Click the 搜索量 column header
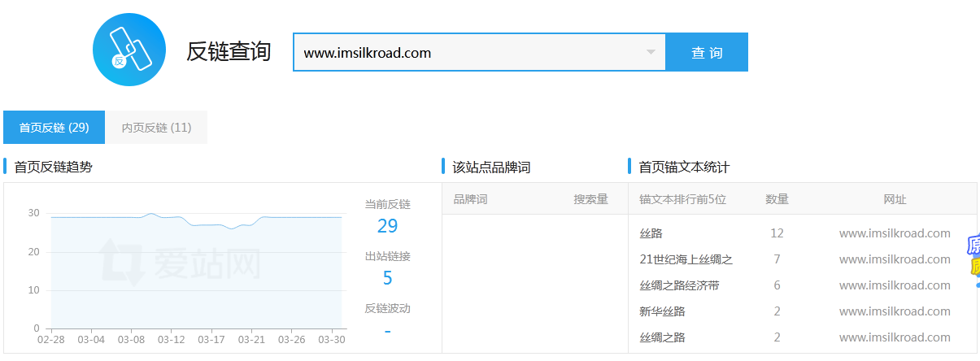This screenshot has width=980, height=361. (590, 199)
